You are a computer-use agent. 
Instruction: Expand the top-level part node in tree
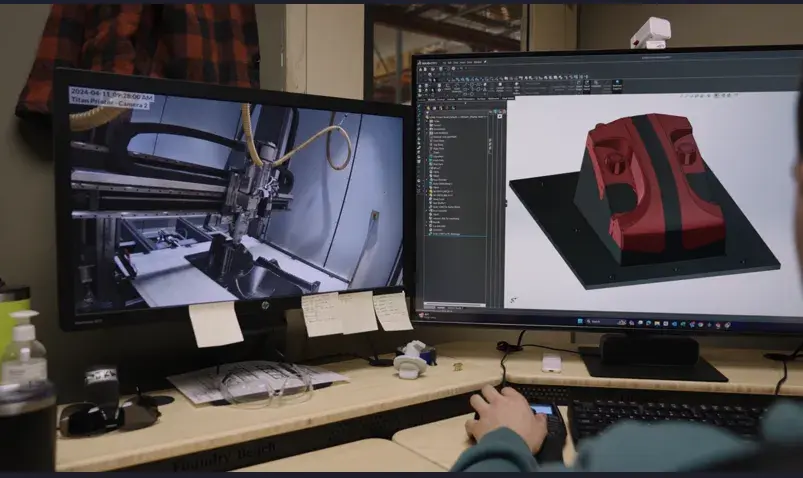click(428, 118)
